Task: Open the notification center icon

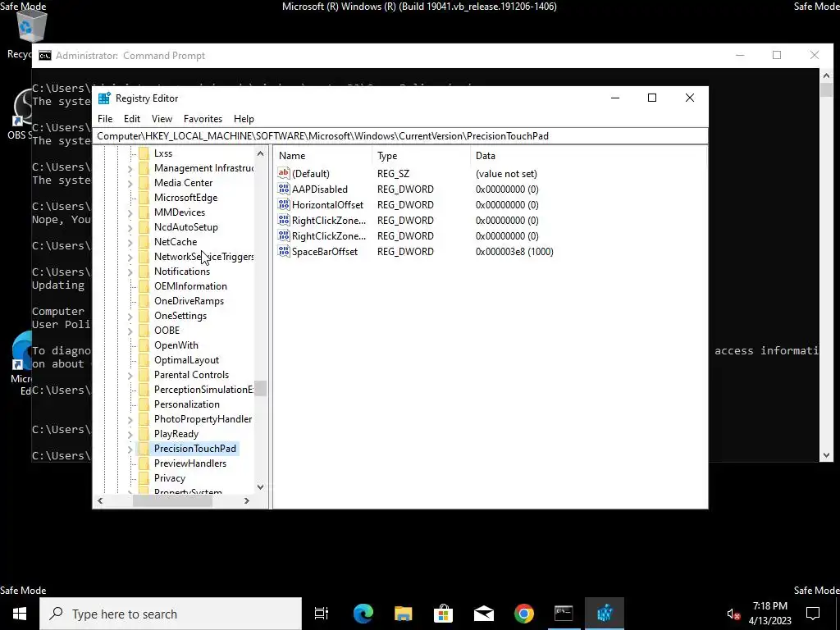Action: click(x=813, y=614)
